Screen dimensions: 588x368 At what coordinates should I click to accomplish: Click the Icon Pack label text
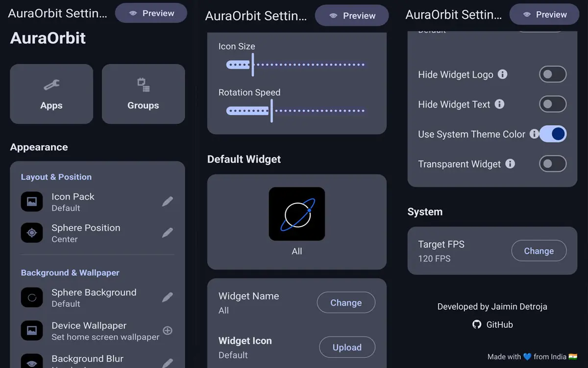[73, 196]
